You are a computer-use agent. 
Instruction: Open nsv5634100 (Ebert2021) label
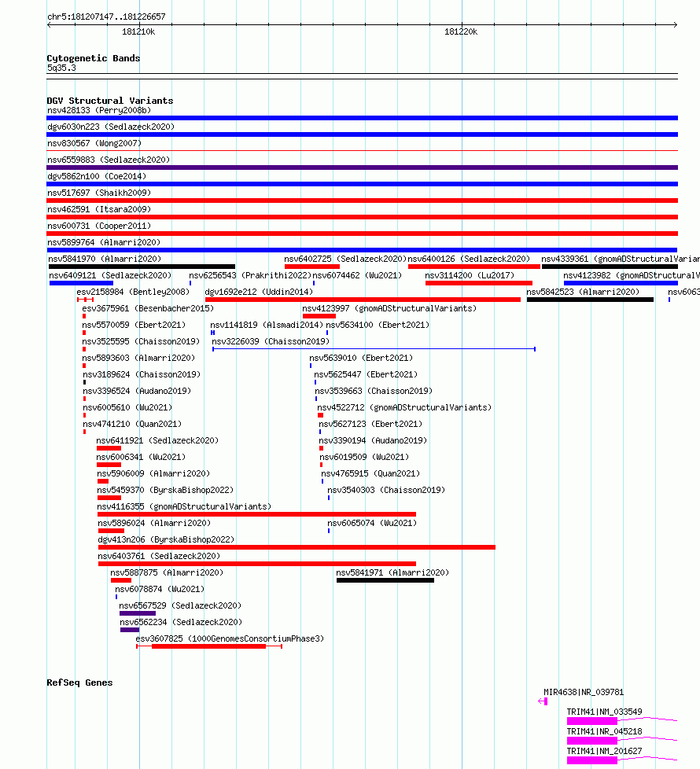(378, 326)
